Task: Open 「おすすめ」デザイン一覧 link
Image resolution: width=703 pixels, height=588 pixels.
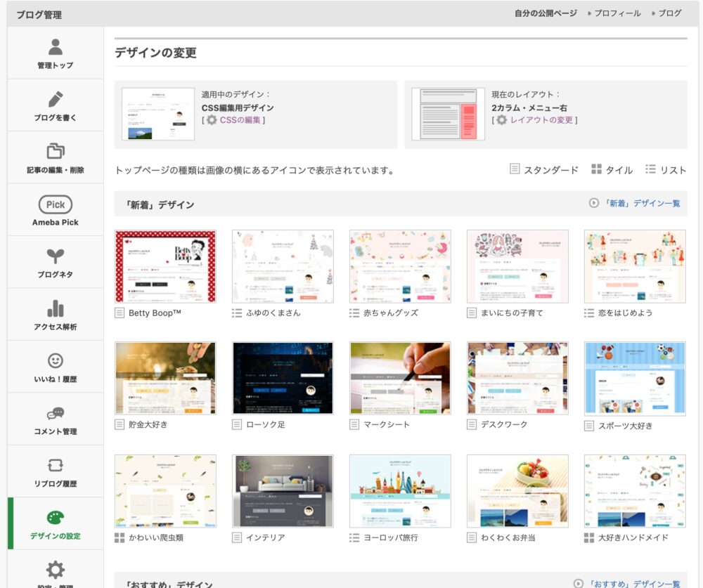Action: click(634, 584)
